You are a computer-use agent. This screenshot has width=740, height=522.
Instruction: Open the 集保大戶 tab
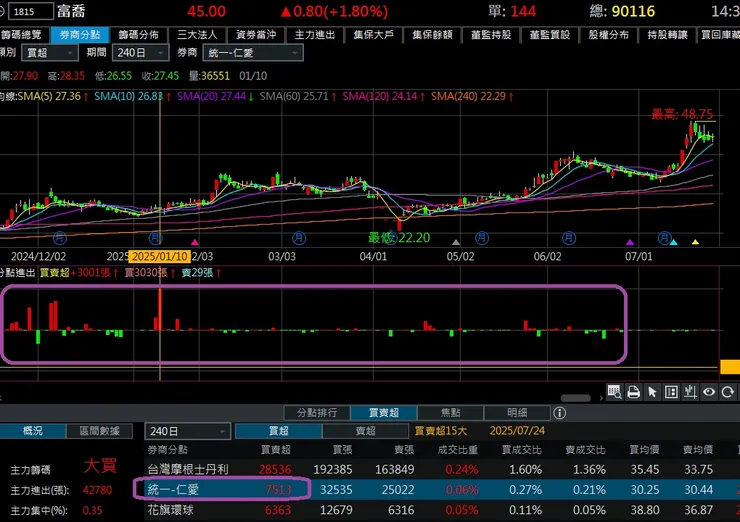click(373, 34)
